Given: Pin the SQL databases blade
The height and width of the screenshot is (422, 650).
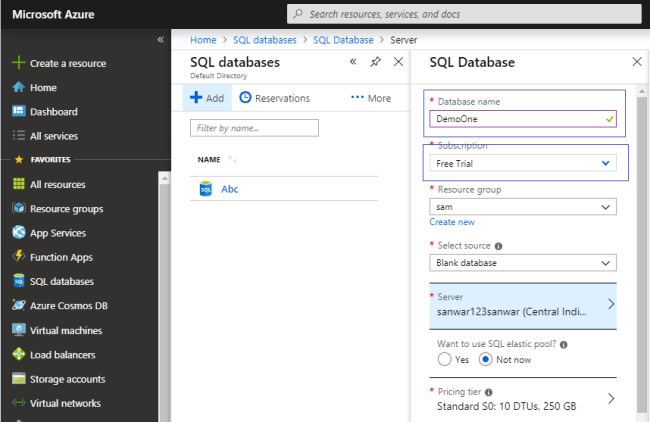Looking at the screenshot, I should (375, 62).
